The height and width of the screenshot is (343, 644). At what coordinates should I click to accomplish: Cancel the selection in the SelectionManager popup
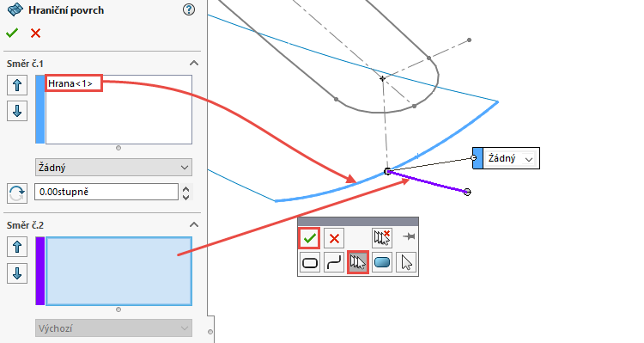pos(334,238)
